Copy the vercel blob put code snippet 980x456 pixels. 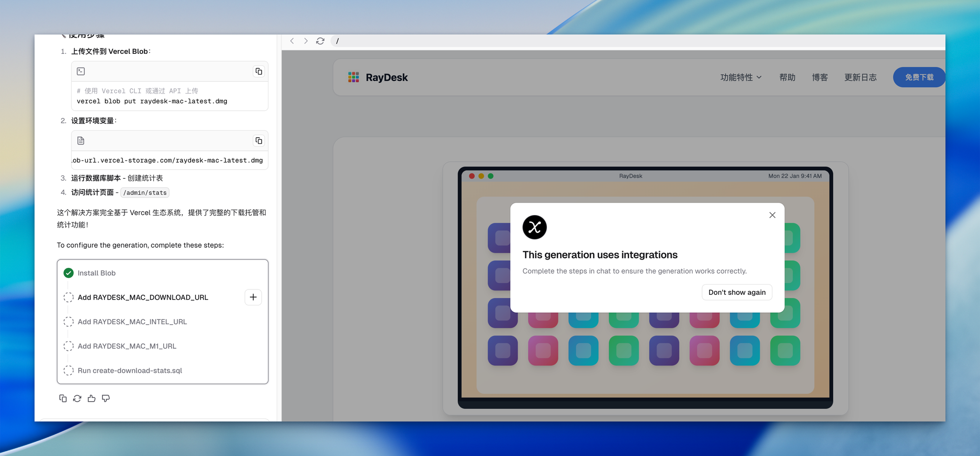pos(259,72)
